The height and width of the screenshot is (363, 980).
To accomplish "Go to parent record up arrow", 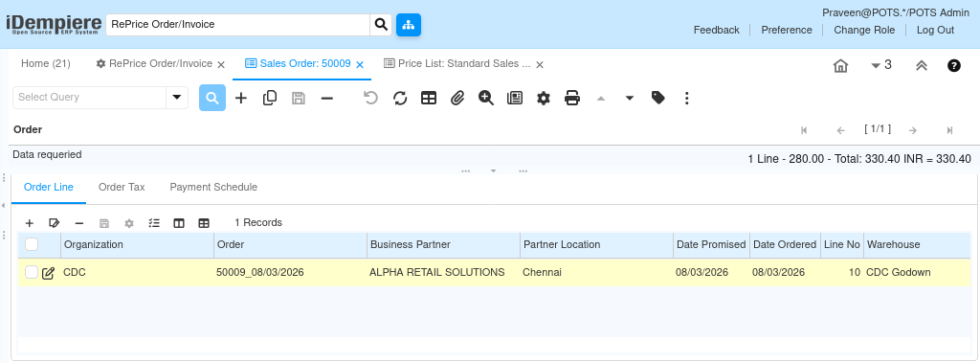I will pos(601,99).
